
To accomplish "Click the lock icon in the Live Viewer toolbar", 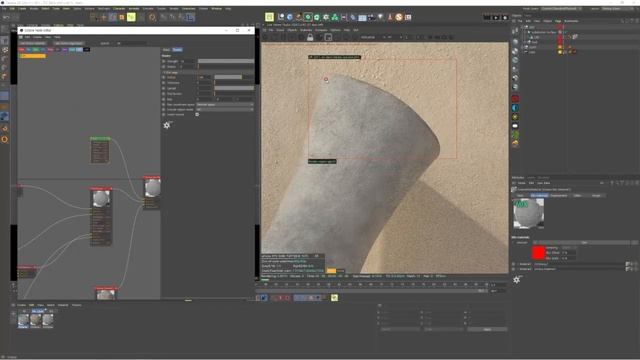I will [310, 38].
